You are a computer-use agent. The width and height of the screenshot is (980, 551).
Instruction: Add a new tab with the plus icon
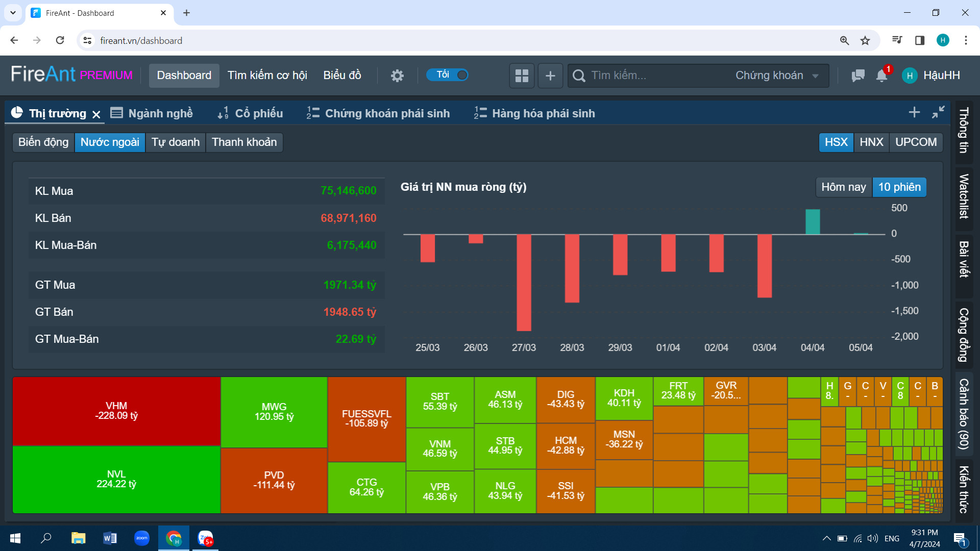pos(914,112)
